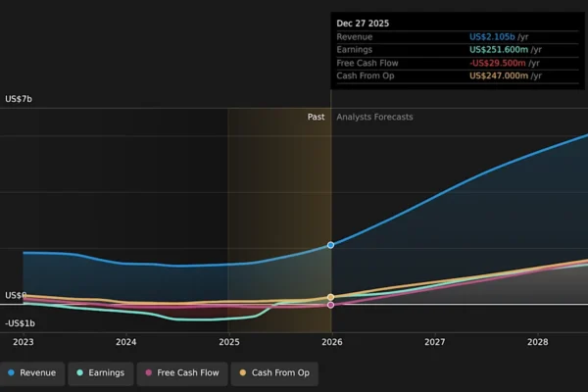Toggle the Free Cash Flow legend label
Viewport: 588px width, 392px height.
coord(190,372)
